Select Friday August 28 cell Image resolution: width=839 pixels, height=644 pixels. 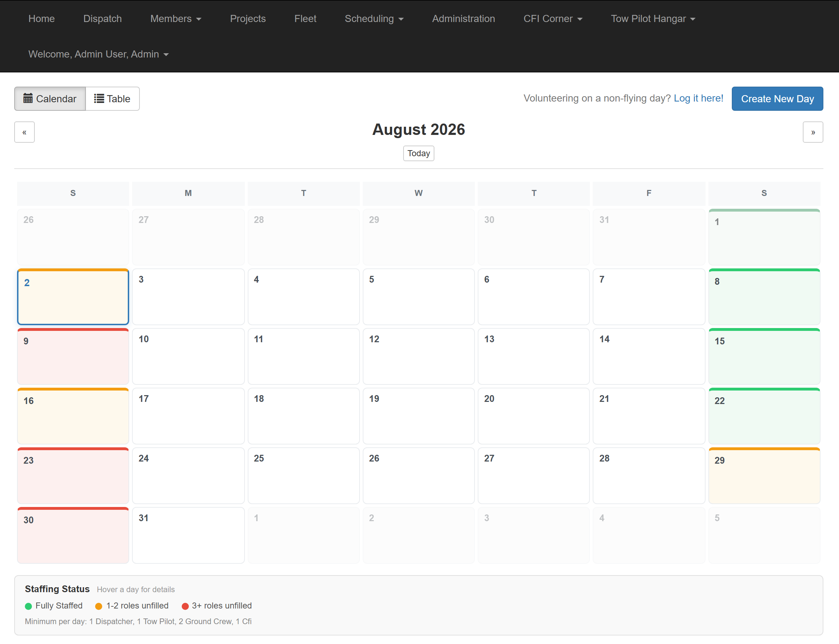click(649, 476)
